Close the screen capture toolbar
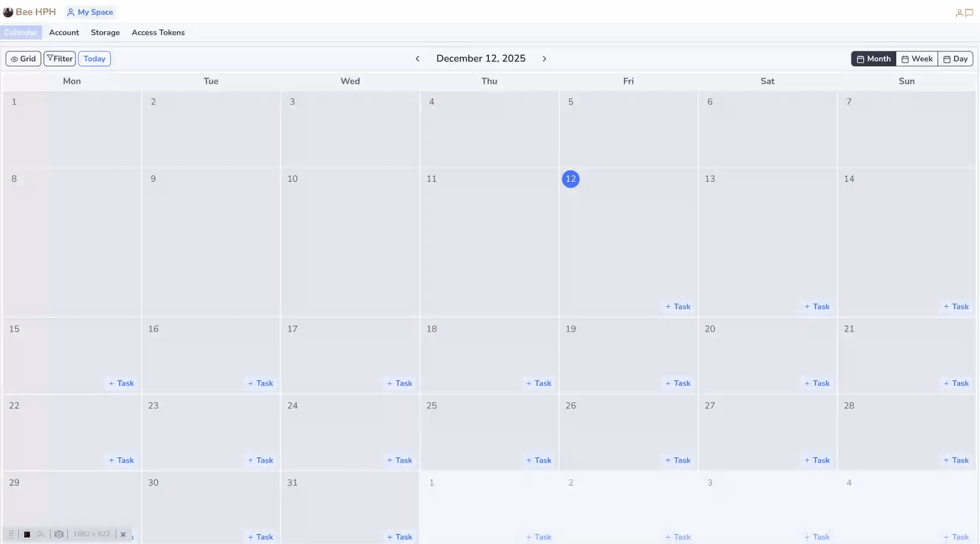 click(123, 534)
